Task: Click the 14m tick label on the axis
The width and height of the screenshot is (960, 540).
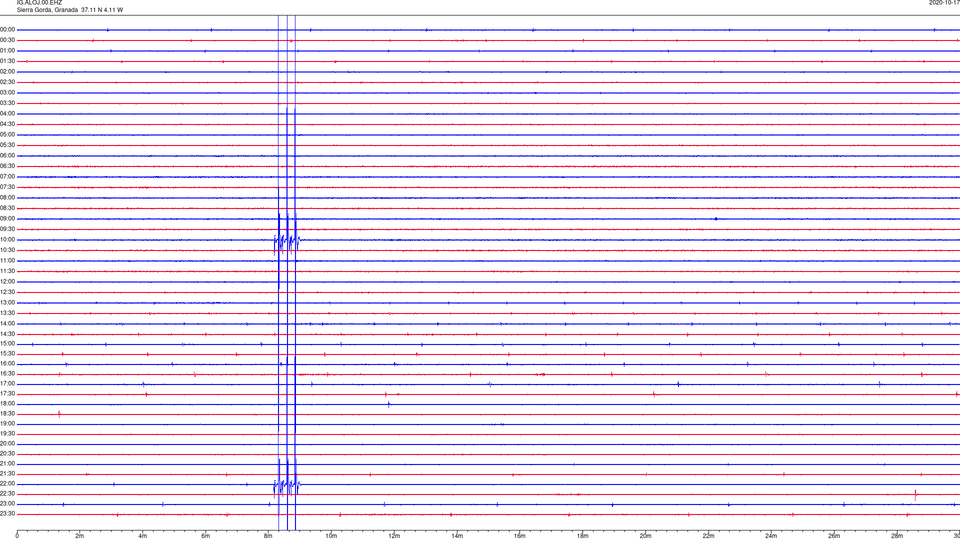Action: coord(457,536)
